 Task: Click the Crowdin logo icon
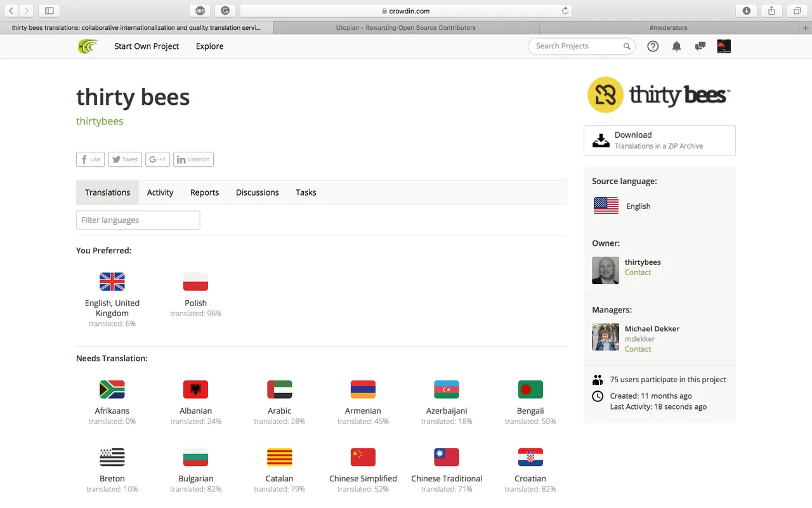88,46
